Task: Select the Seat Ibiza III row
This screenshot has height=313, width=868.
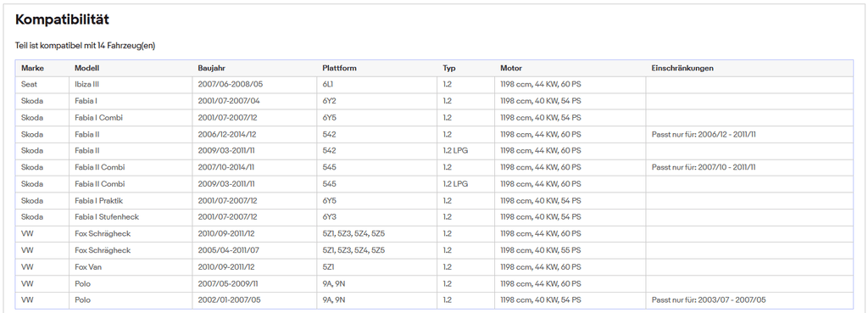Action: 434,85
